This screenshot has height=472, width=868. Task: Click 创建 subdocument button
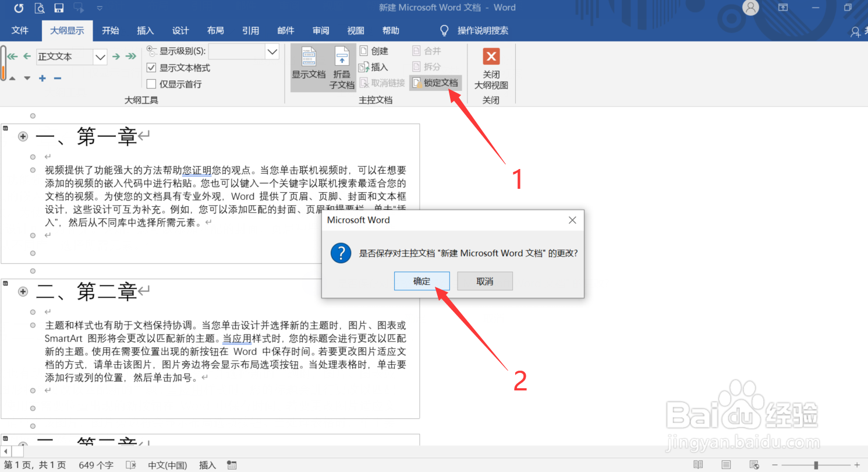coord(374,51)
